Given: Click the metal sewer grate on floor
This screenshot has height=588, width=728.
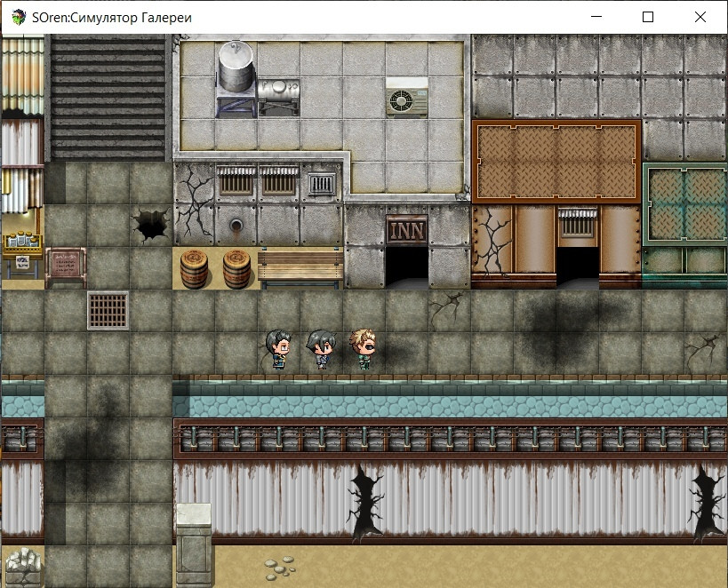Looking at the screenshot, I should (x=108, y=311).
